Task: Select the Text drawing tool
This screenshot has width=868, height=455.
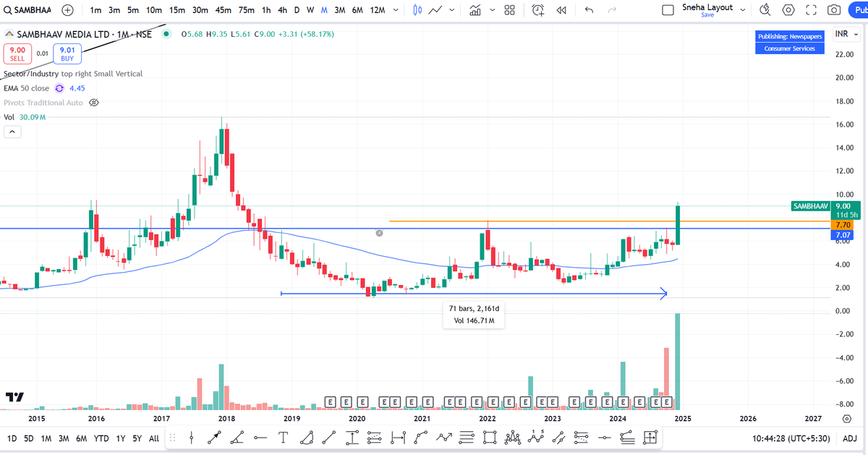Action: [x=284, y=438]
